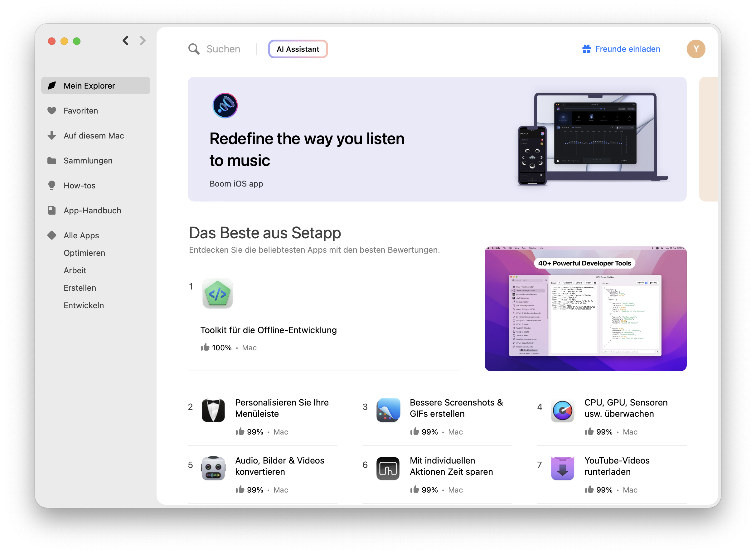Click the search magnifier icon
Image resolution: width=756 pixels, height=554 pixels.
(194, 49)
